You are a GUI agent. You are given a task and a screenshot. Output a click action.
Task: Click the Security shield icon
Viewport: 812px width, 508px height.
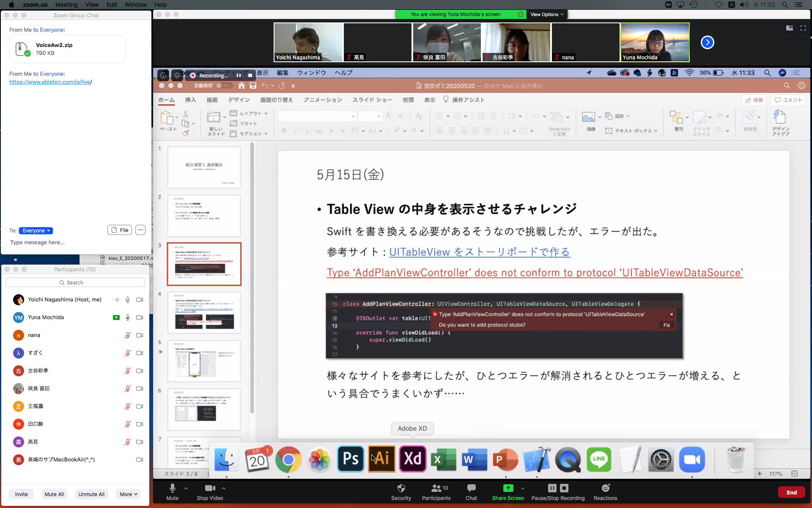point(401,488)
